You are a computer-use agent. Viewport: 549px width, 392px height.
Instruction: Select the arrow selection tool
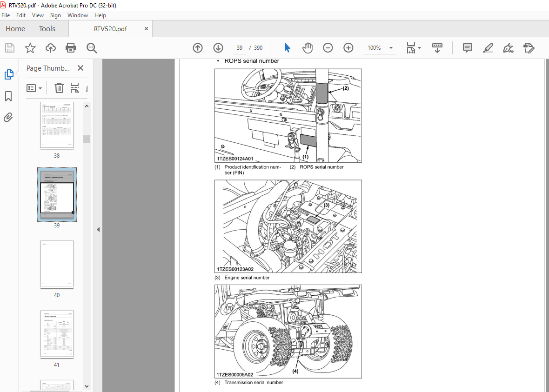[288, 48]
